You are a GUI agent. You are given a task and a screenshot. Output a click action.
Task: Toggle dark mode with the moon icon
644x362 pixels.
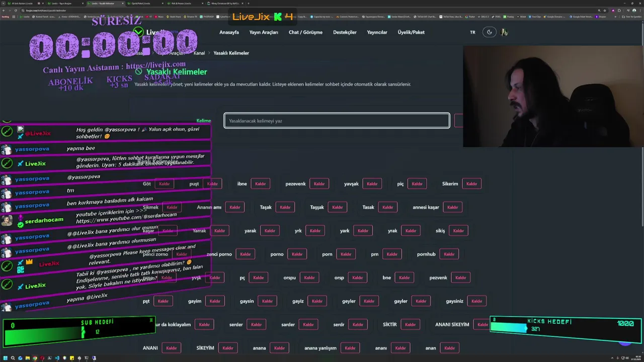tap(489, 32)
